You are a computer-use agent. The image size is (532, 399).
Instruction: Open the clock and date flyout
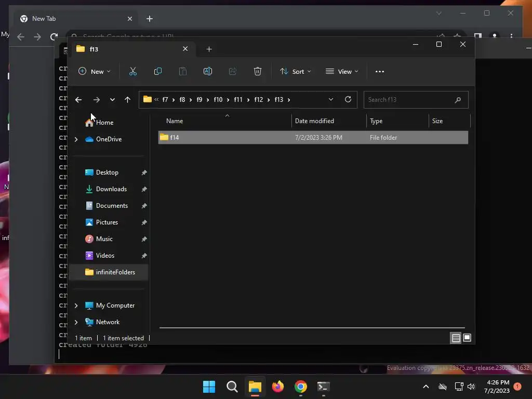point(497,387)
